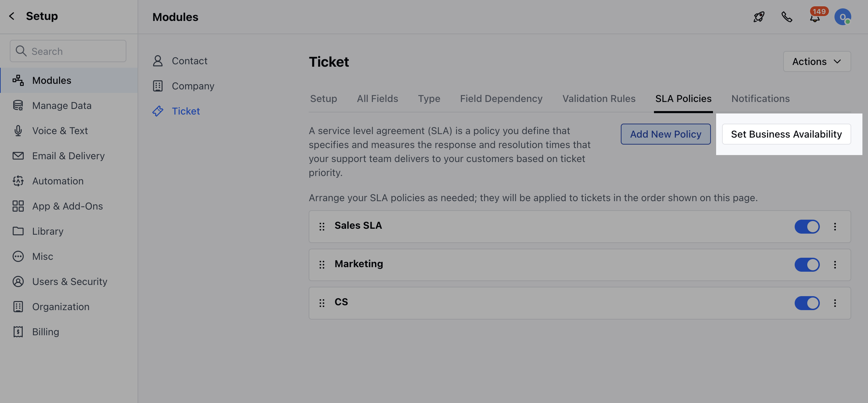Open App & Add-Ons settings

click(67, 206)
